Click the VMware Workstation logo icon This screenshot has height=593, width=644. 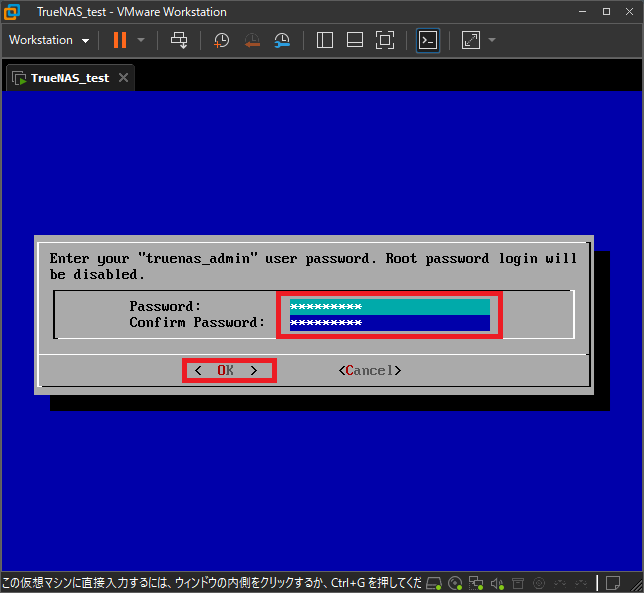coord(12,12)
